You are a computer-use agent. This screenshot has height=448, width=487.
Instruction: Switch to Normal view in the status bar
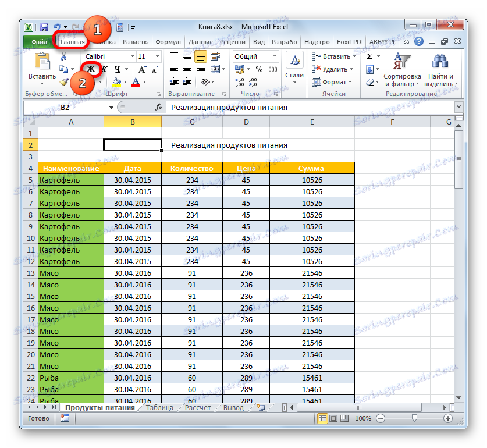pos(323,418)
